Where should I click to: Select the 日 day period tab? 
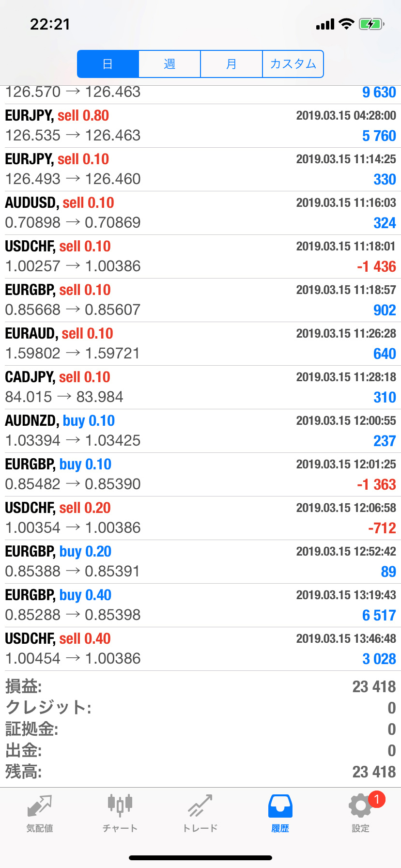tap(108, 64)
